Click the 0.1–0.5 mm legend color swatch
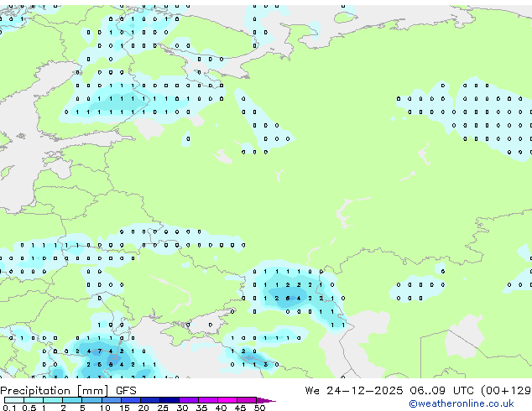 [14, 400]
